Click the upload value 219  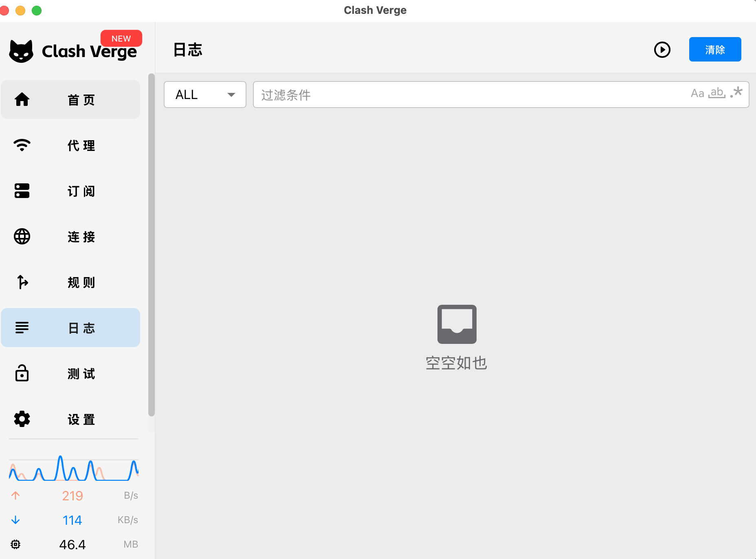pyautogui.click(x=73, y=495)
